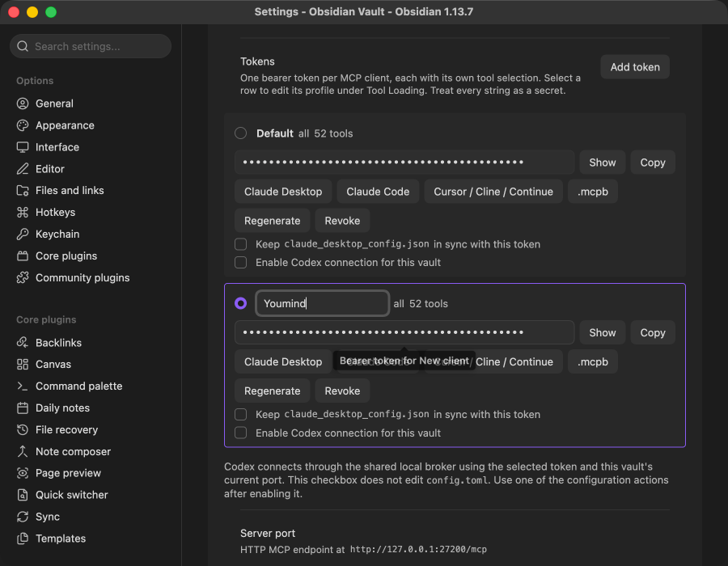Click the masked Youmind token field
The width and height of the screenshot is (728, 566).
click(404, 332)
